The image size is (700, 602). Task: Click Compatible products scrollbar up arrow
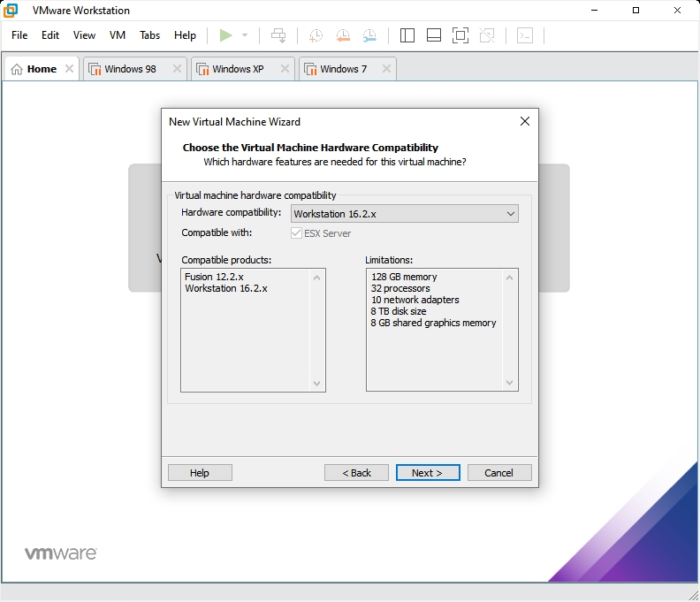click(x=317, y=278)
